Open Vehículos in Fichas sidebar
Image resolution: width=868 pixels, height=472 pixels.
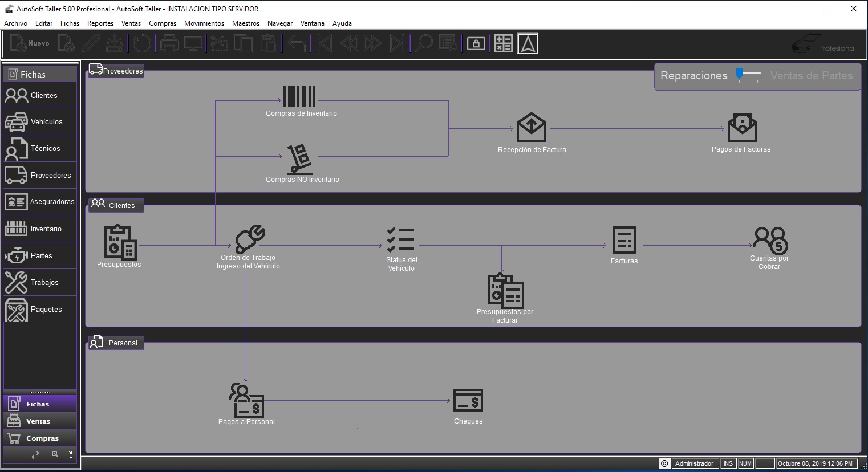[40, 121]
